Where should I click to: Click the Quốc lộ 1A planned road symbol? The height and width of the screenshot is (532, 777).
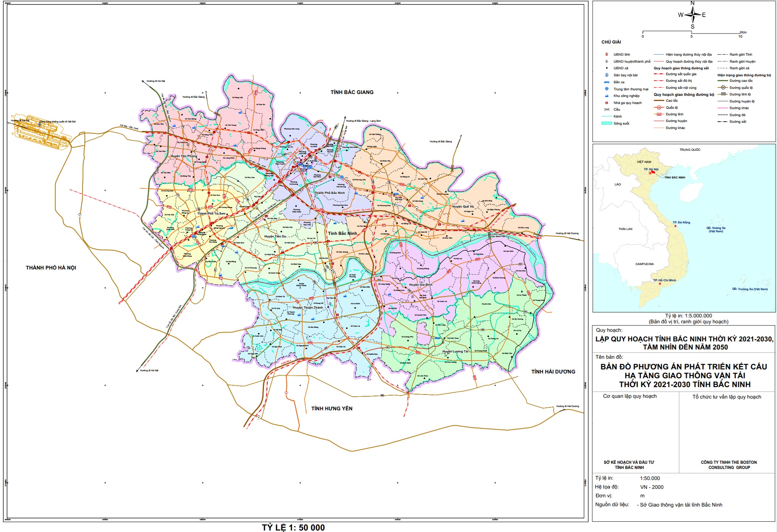coord(659,108)
